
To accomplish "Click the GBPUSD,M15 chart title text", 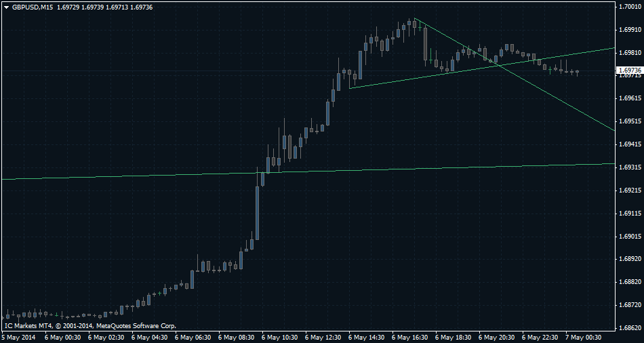I will (x=33, y=7).
